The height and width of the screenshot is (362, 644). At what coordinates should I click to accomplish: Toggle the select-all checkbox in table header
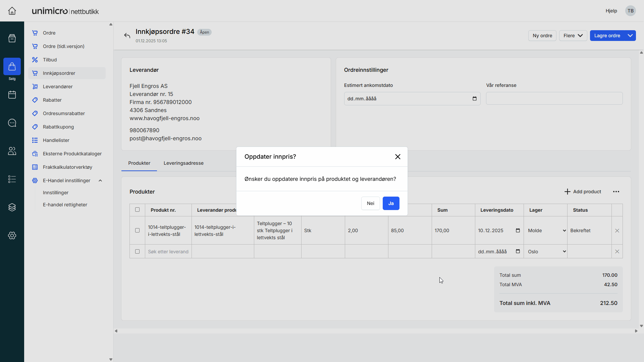tap(137, 210)
